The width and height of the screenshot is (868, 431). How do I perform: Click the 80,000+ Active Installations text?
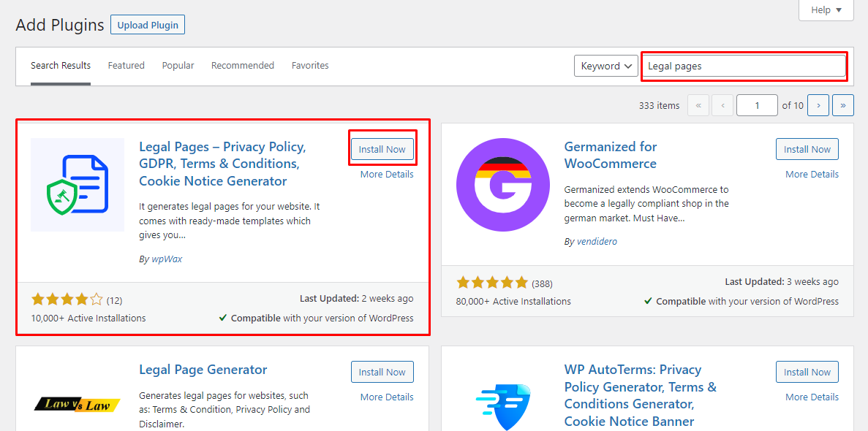click(x=513, y=302)
